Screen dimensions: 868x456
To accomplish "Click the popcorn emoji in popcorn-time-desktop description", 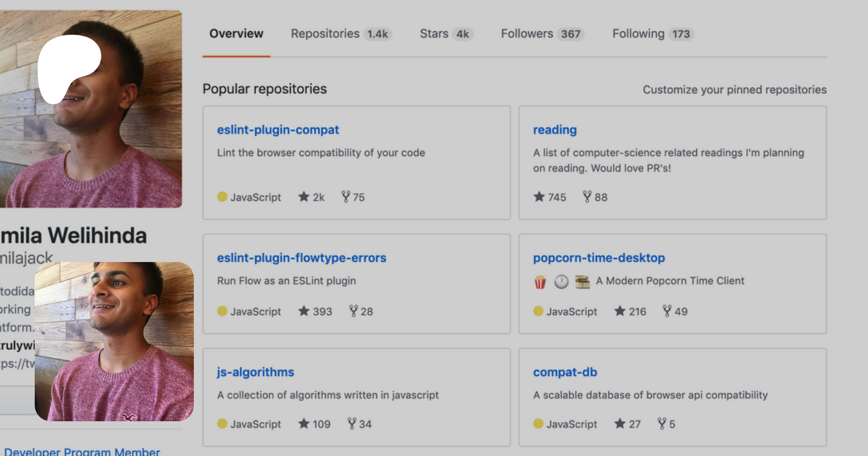I will tap(540, 281).
